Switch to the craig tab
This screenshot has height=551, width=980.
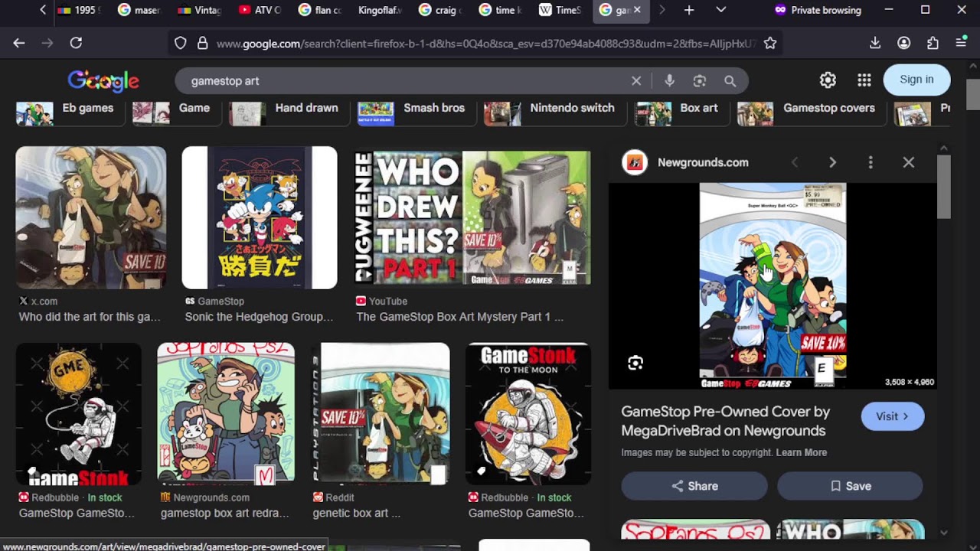(x=440, y=10)
